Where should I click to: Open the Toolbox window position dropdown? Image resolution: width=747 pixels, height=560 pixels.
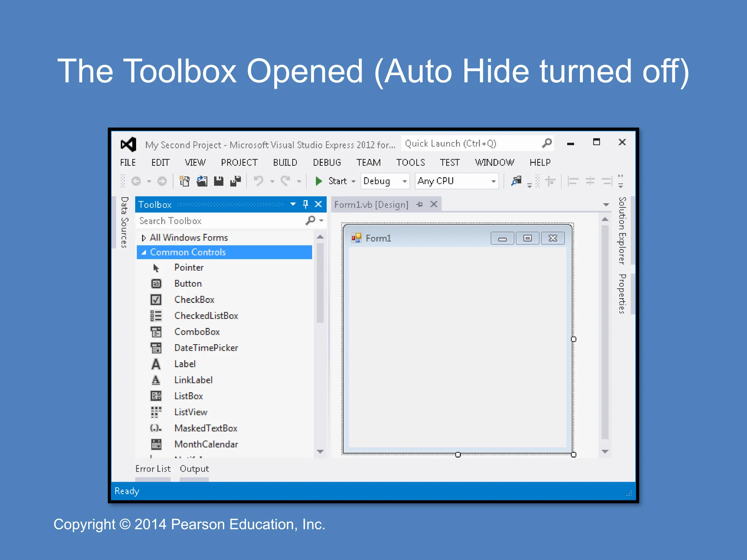[293, 204]
